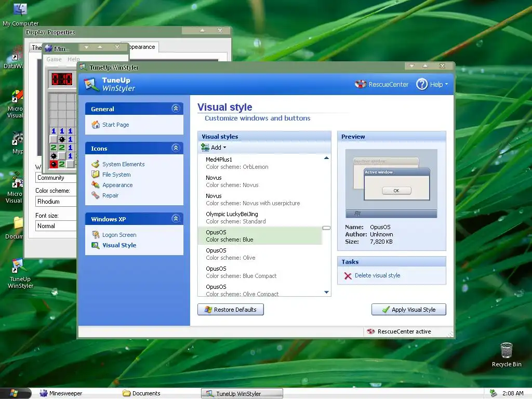
Task: Select OpusOS Blue visual style
Action: coord(260,236)
